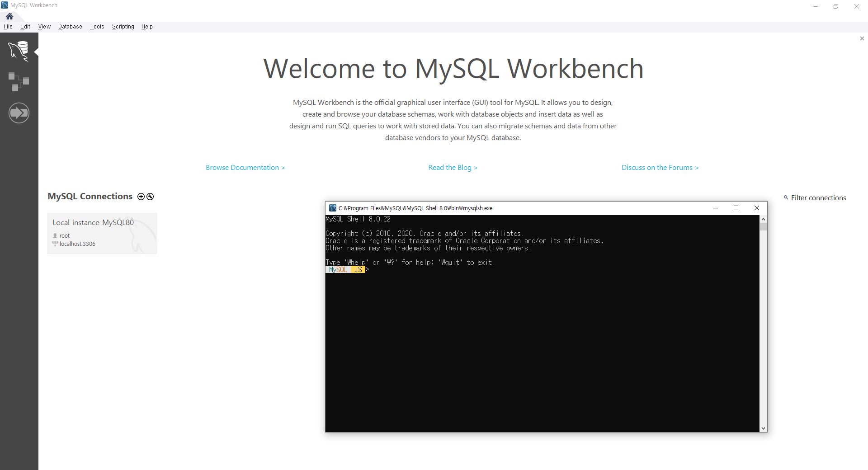Select the MySQL connections sidebar icon
The height and width of the screenshot is (470, 868).
tap(19, 51)
